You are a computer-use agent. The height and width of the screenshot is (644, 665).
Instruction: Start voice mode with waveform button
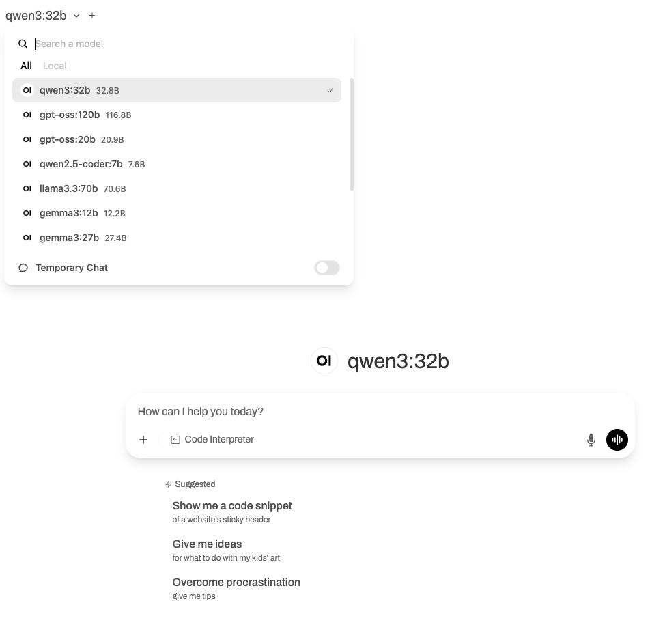click(x=617, y=440)
